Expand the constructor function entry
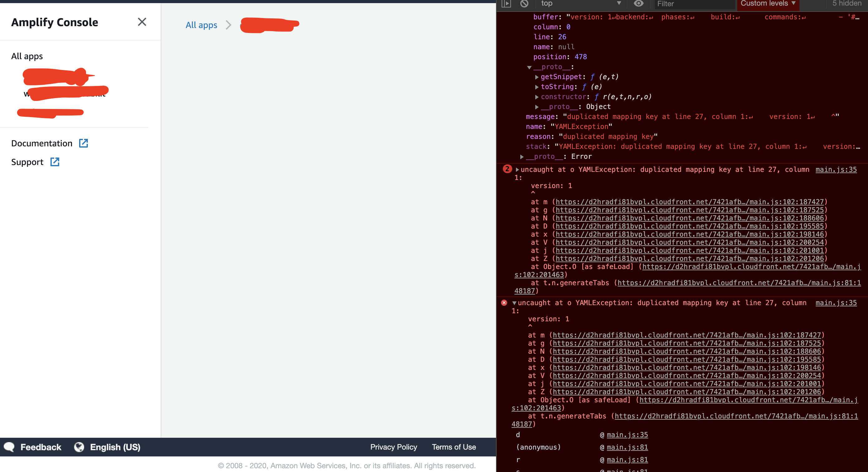This screenshot has width=868, height=472. [x=537, y=97]
